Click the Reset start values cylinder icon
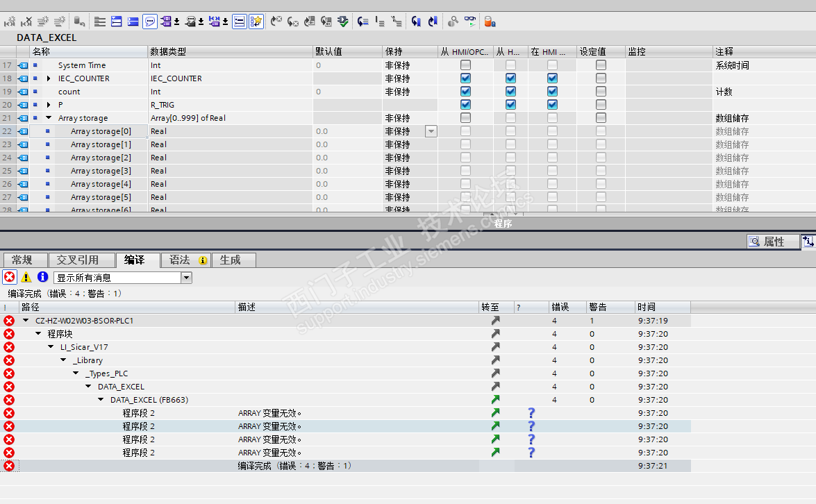 point(79,22)
